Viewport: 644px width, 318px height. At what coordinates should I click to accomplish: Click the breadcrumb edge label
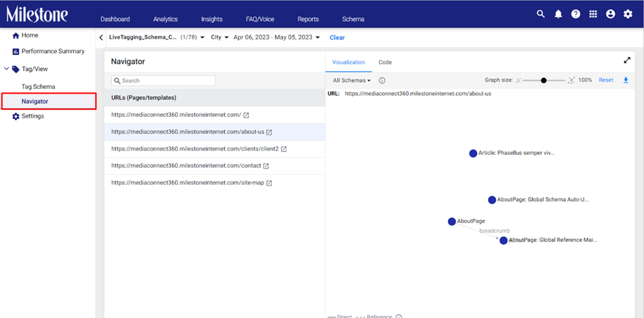[x=495, y=231]
